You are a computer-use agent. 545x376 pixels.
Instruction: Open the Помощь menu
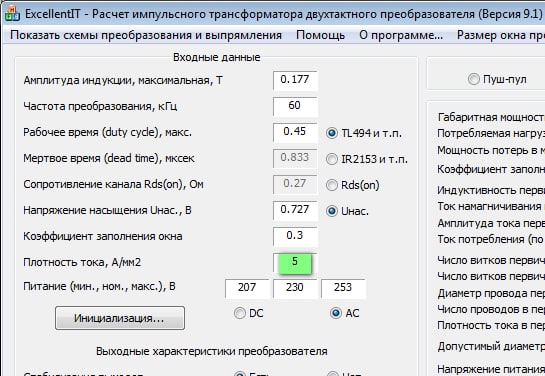pyautogui.click(x=320, y=35)
